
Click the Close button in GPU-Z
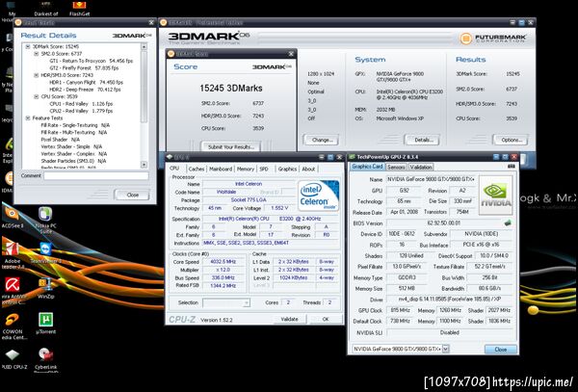click(501, 349)
